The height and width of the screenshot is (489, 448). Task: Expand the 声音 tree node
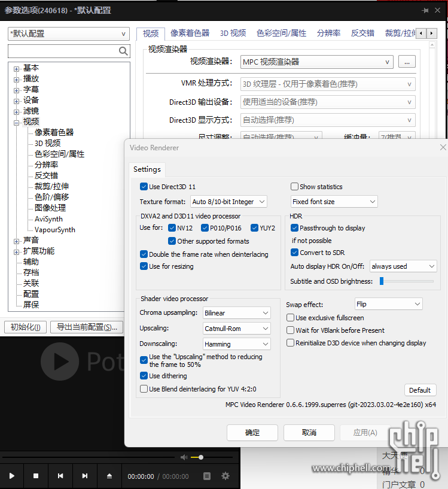(x=16, y=241)
